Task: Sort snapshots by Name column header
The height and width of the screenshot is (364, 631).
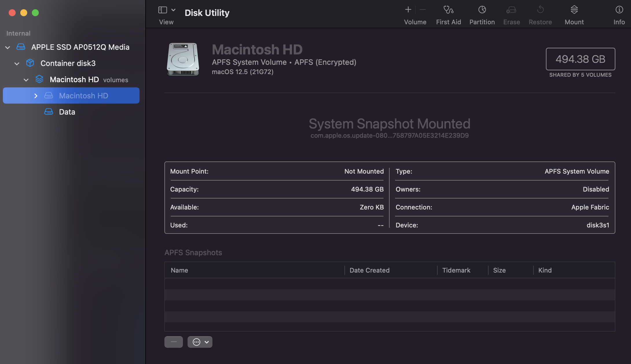Action: point(179,270)
